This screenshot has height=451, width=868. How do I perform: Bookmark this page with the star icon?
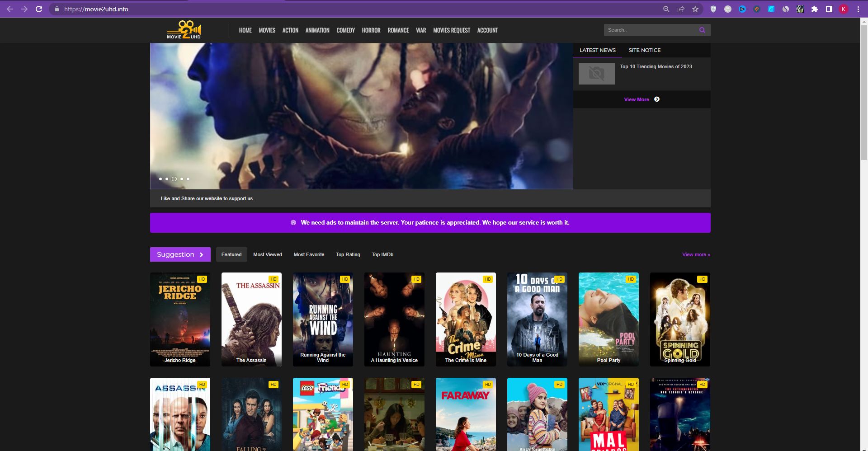[x=695, y=9]
